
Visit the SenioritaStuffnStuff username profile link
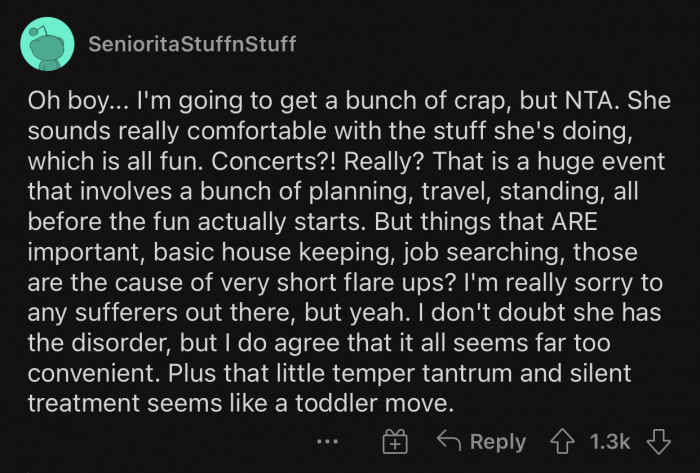click(192, 45)
